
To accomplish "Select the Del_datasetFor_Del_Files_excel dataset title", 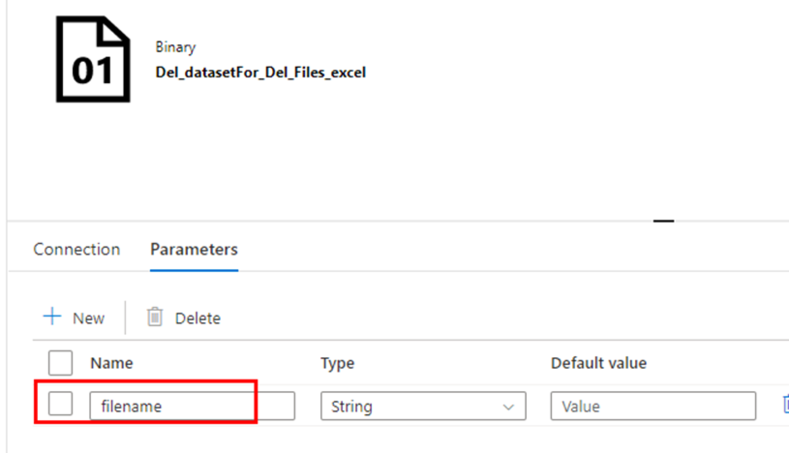I will [x=261, y=72].
